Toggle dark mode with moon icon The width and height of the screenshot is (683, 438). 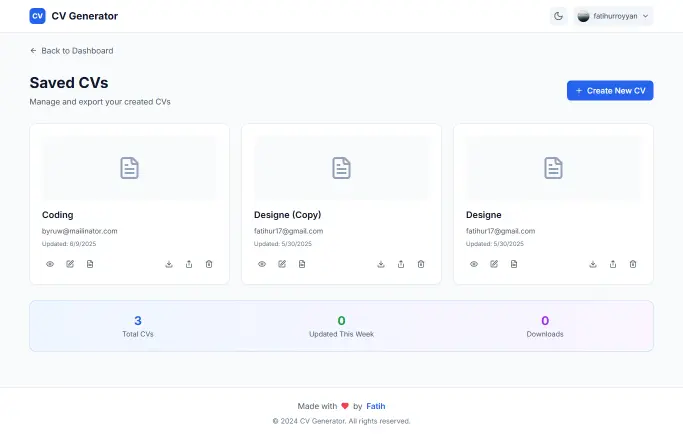click(558, 16)
